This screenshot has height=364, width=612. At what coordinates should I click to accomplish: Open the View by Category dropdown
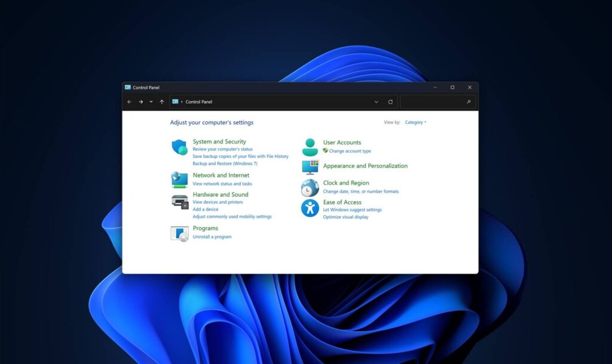[415, 123]
